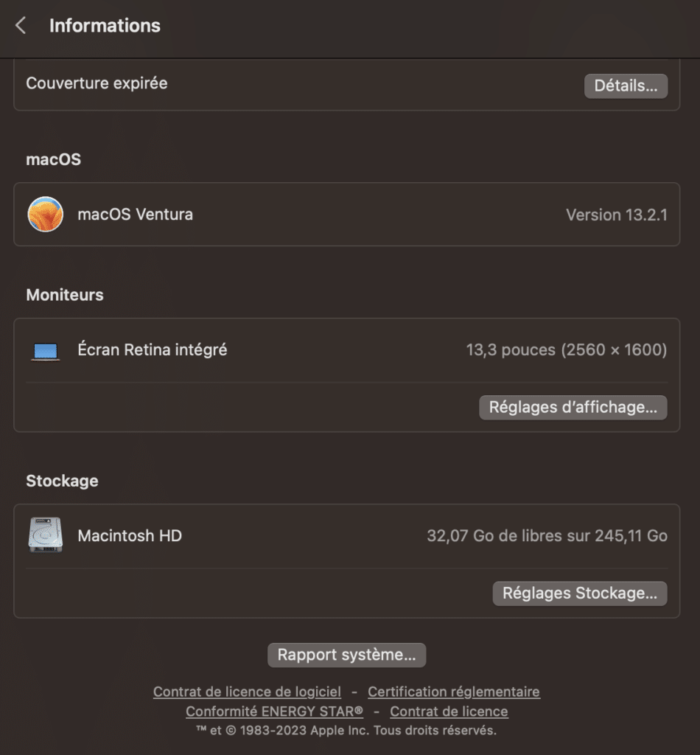Open Contrat de licence de logiciel

click(x=247, y=692)
